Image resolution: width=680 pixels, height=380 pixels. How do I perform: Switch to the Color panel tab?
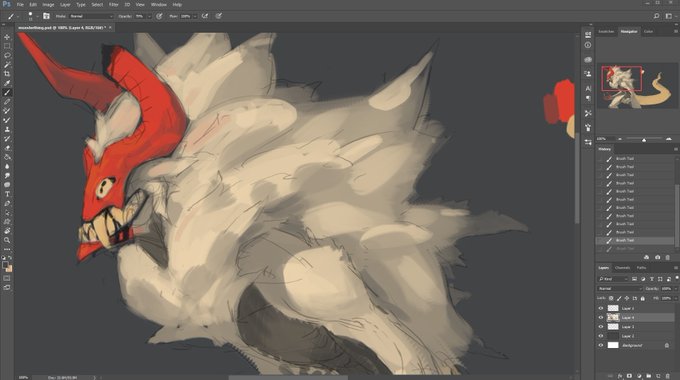pyautogui.click(x=648, y=31)
